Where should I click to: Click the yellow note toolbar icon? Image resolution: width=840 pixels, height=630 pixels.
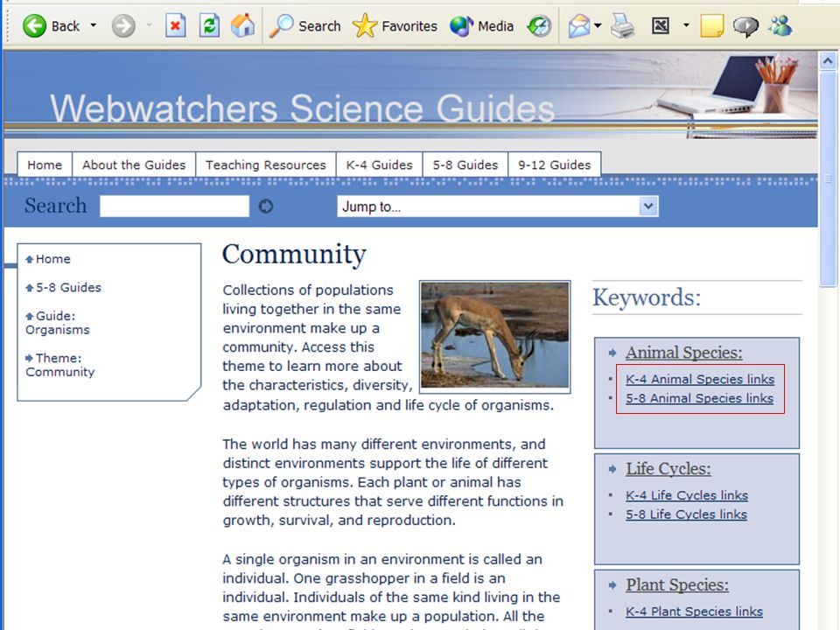tap(712, 25)
